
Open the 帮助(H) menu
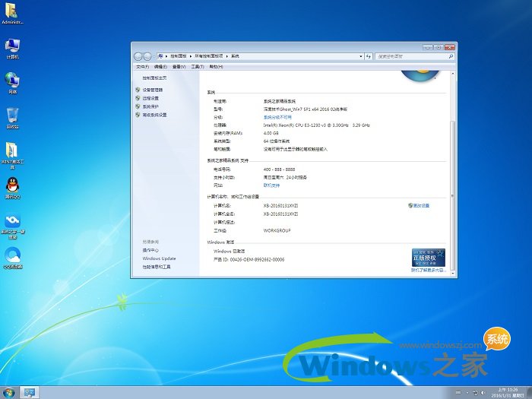pos(216,67)
